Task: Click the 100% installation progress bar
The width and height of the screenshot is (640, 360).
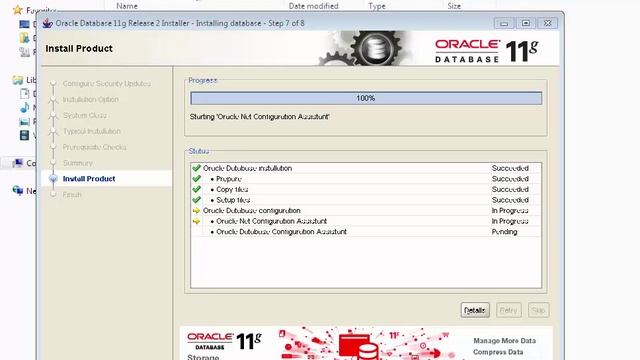Action: [x=366, y=98]
